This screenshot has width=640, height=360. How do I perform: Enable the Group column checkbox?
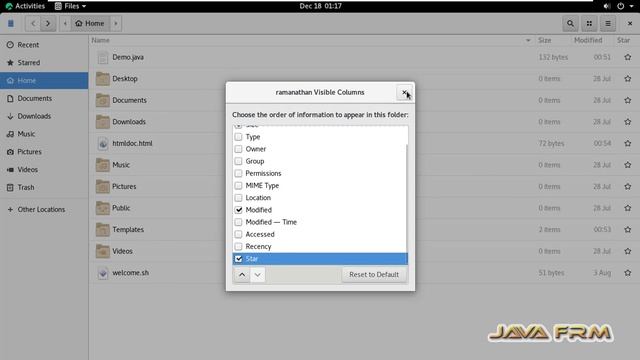239,161
